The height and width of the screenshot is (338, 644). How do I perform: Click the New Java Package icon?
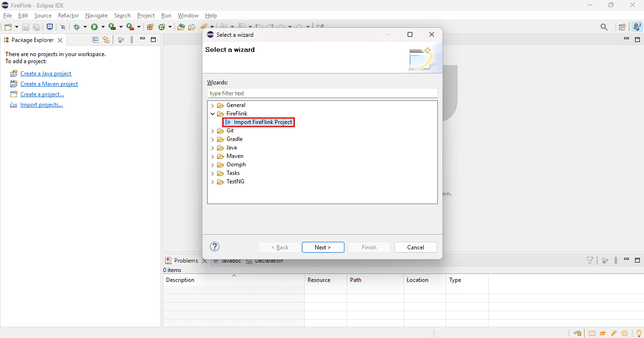(x=150, y=27)
